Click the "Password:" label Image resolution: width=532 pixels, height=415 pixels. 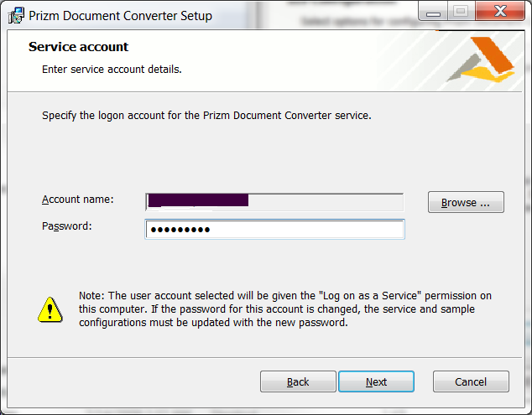(x=67, y=226)
